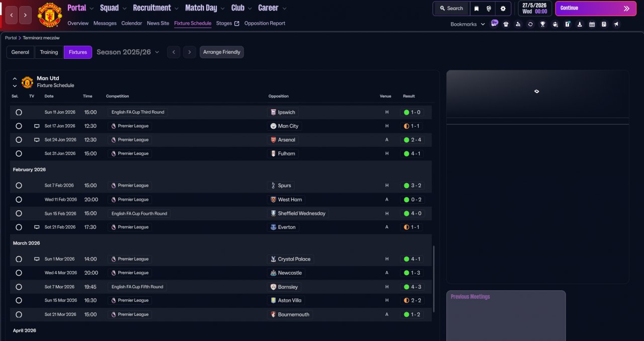Screen dimensions: 644x341
Task: Click the up chevron beside Man Utd
Action: pyautogui.click(x=15, y=79)
